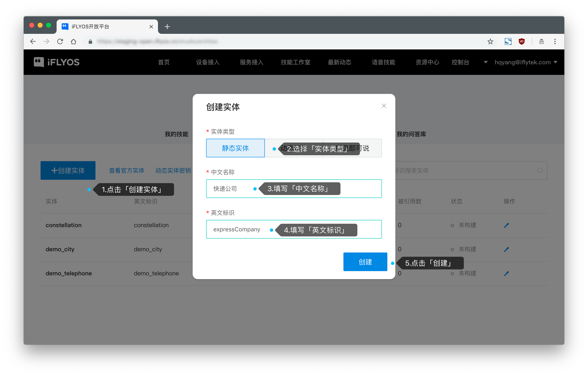
Task: Click the blue 创建 button
Action: click(365, 262)
